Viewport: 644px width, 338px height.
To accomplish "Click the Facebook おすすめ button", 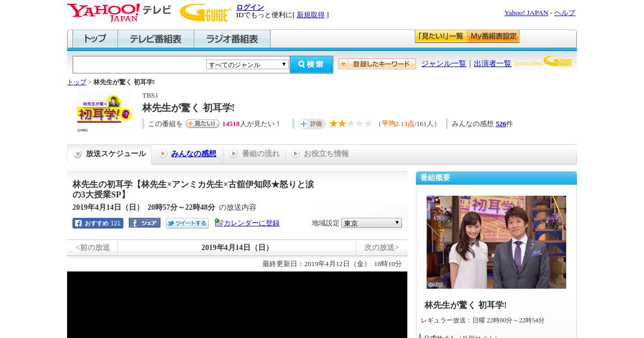I will click(x=98, y=223).
